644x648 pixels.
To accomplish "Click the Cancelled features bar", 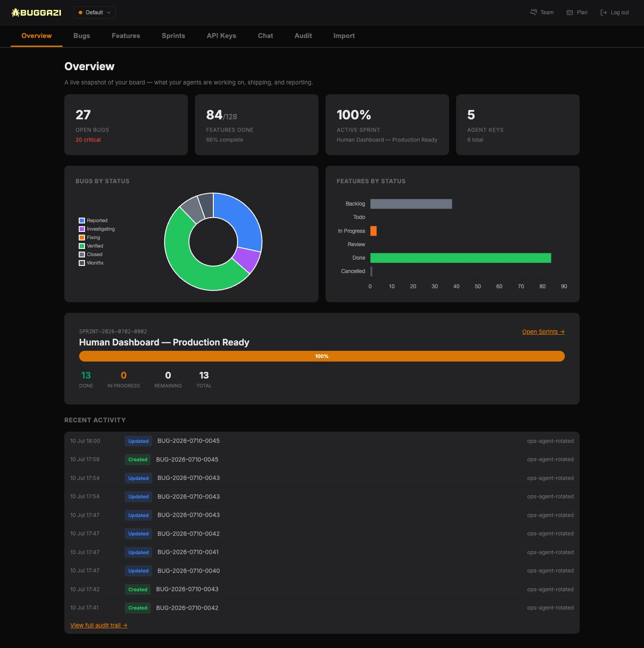I will click(x=371, y=271).
